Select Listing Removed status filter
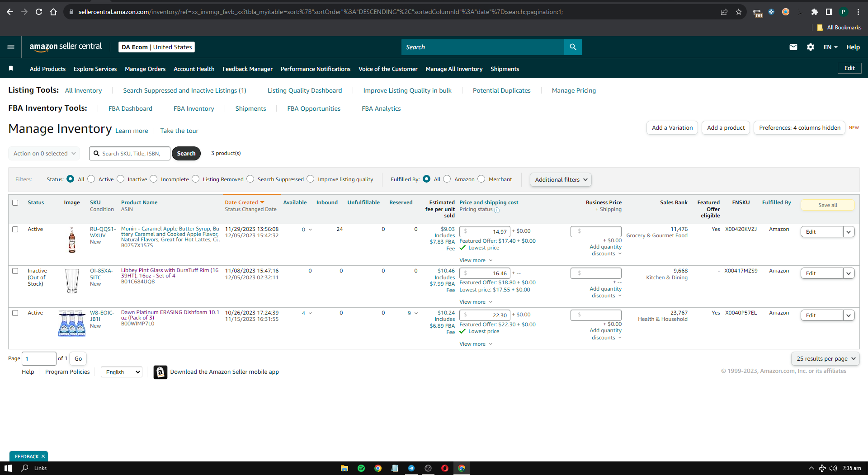 click(196, 179)
